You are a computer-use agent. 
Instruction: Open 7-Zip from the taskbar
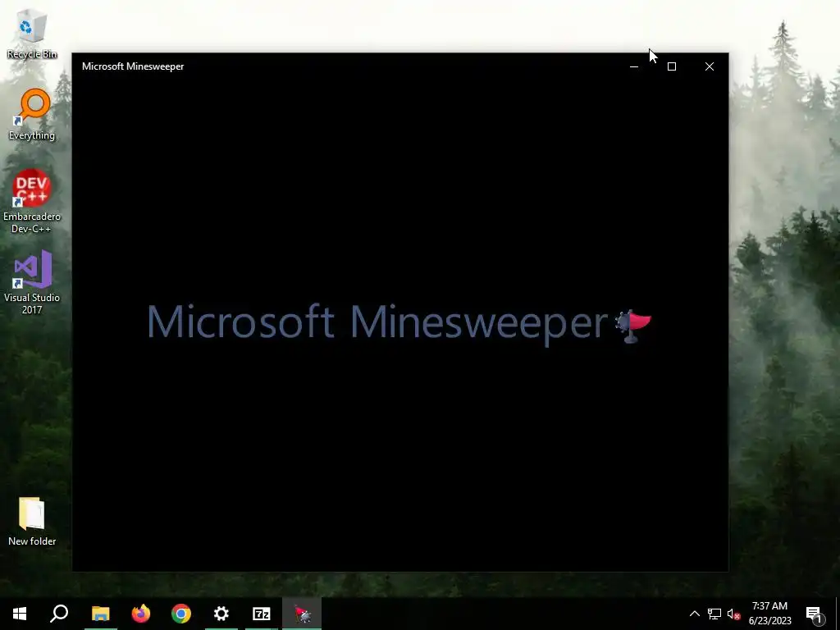click(x=262, y=614)
